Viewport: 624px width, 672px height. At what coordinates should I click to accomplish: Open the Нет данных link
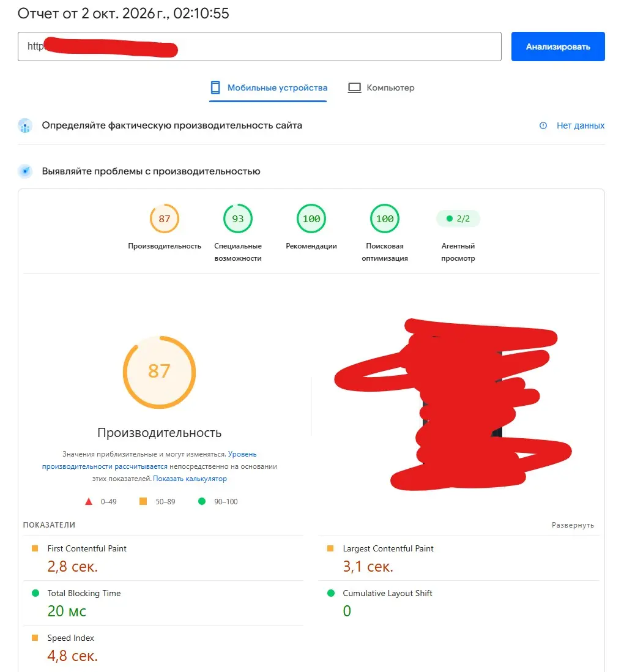(581, 125)
